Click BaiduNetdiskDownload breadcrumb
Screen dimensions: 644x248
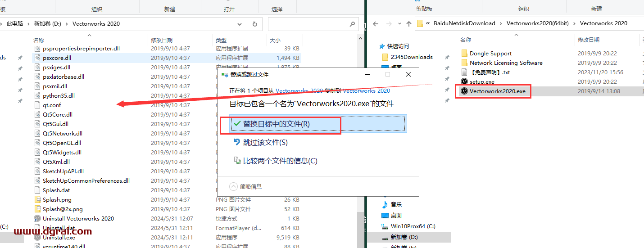pos(464,23)
